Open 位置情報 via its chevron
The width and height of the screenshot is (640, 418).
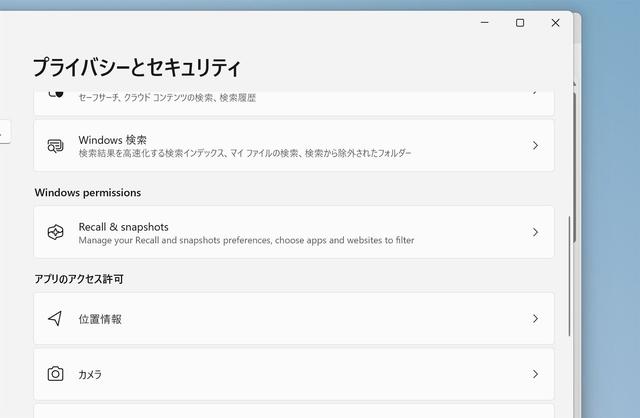point(535,319)
